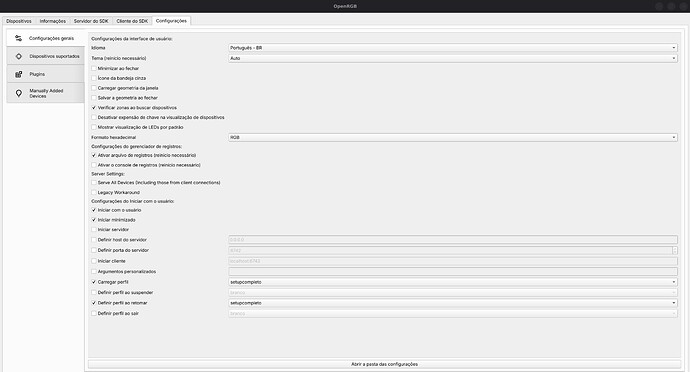Expand the Carregar perfil profile dropdown
This screenshot has width=690, height=372.
pos(453,282)
